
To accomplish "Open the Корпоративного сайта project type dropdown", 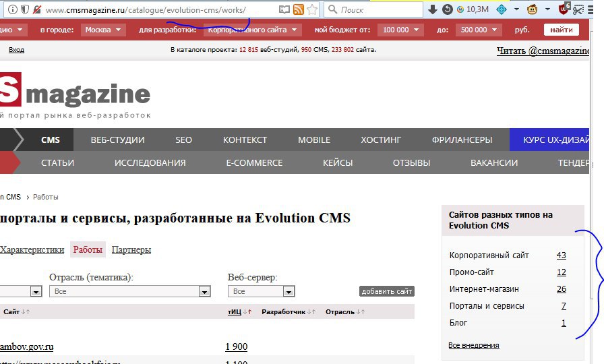I will click(x=252, y=30).
